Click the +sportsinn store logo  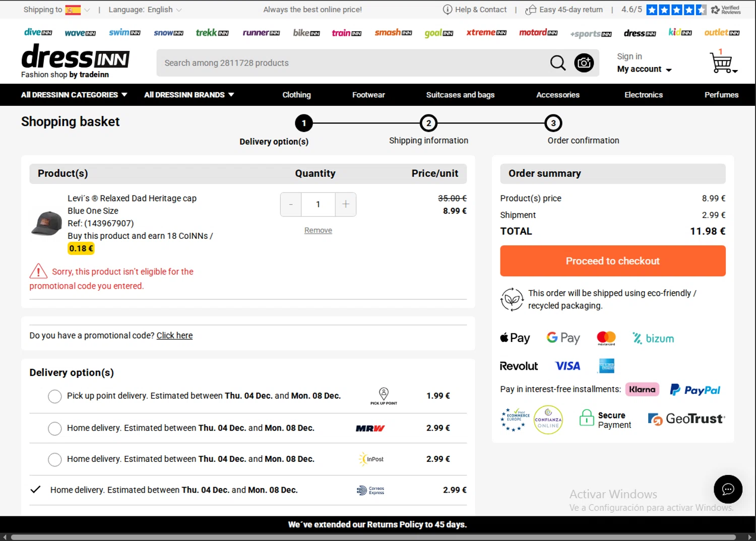click(591, 34)
